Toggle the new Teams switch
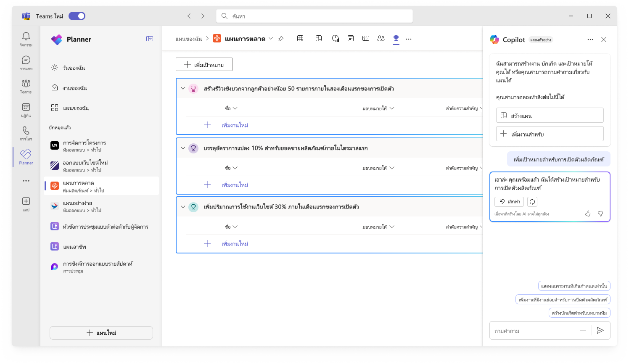629x364 pixels. (77, 16)
